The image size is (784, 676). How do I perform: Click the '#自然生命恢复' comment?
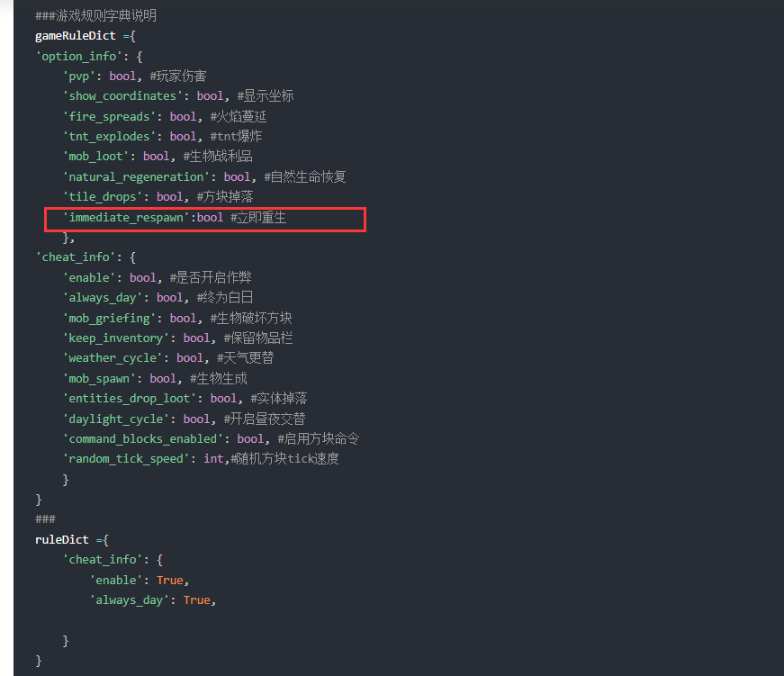(x=305, y=177)
